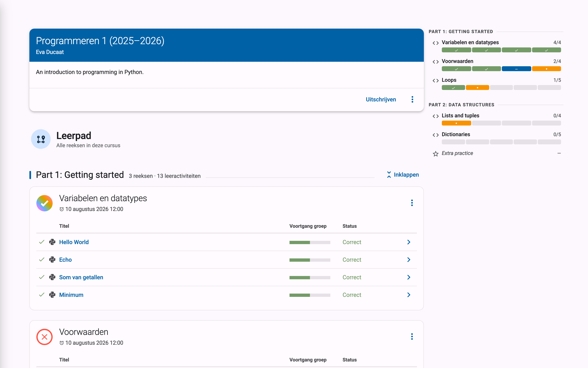Click the deadline clock icon under Variabelen en datatypes
This screenshot has width=588, height=368.
62,209
